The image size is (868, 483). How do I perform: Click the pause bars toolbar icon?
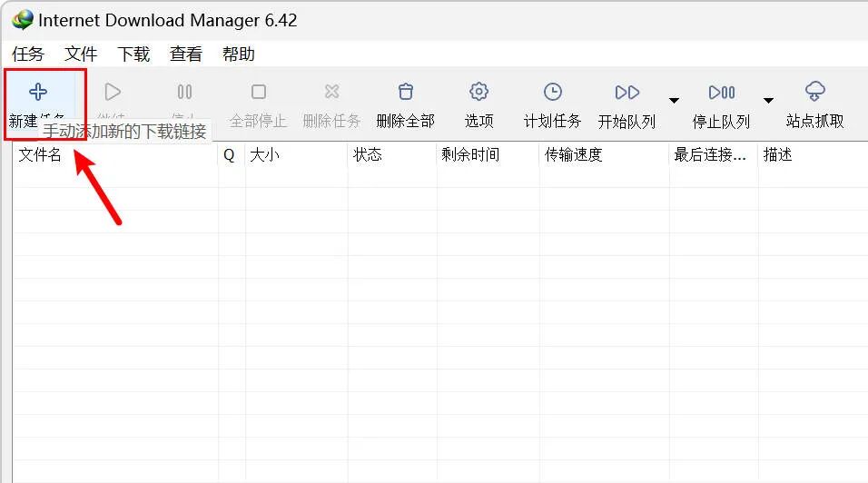point(185,92)
